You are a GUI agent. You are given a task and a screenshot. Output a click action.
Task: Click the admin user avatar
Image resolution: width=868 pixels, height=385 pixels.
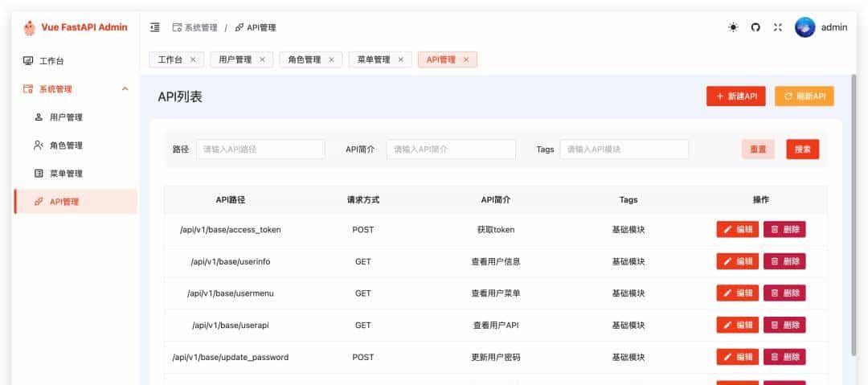click(805, 27)
